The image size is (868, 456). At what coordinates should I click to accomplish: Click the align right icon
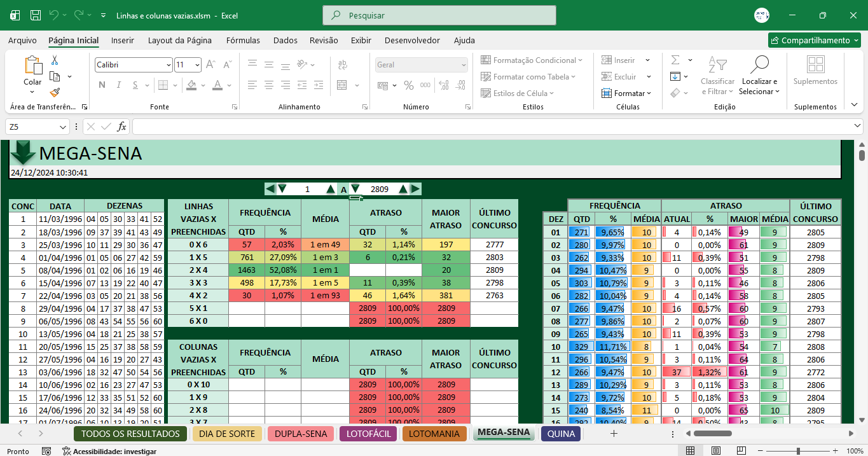coord(286,85)
